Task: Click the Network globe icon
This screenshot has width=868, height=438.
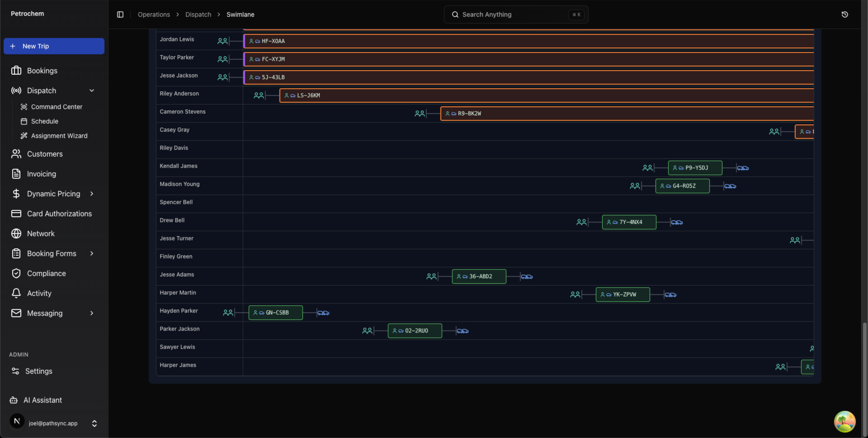Action: pyautogui.click(x=16, y=233)
